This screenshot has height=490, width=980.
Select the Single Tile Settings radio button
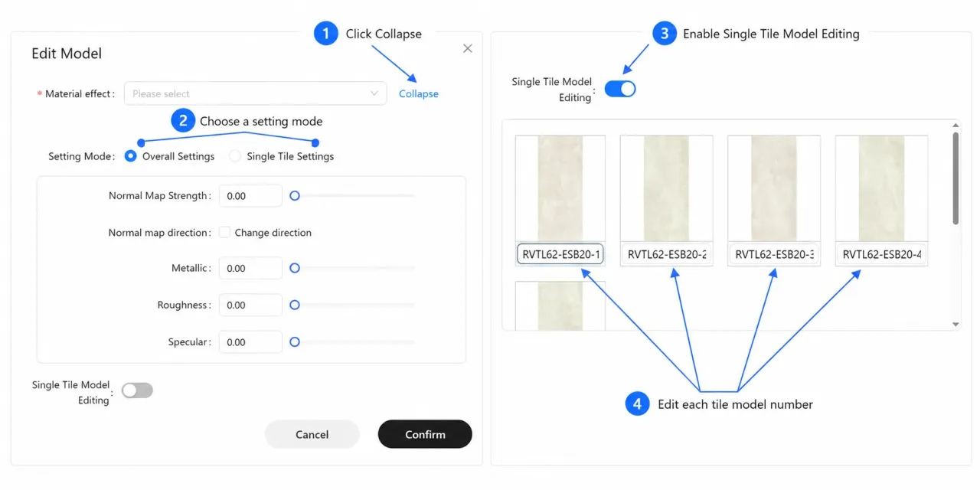click(x=235, y=156)
